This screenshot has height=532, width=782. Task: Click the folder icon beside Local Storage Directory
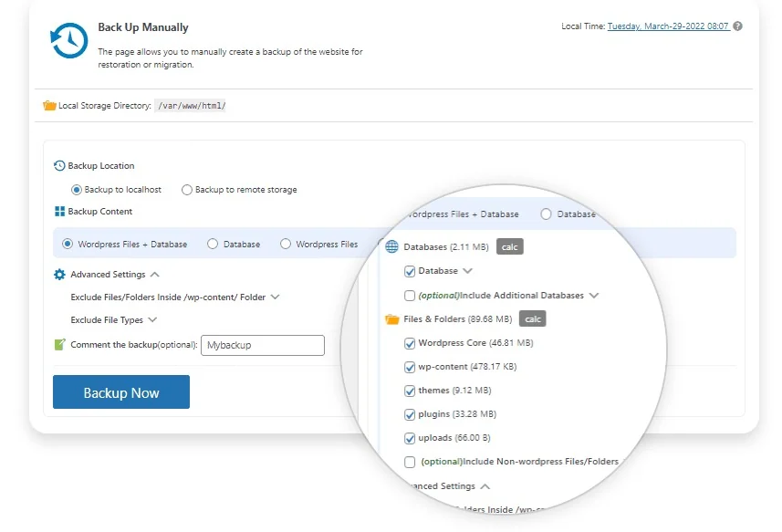pos(49,105)
